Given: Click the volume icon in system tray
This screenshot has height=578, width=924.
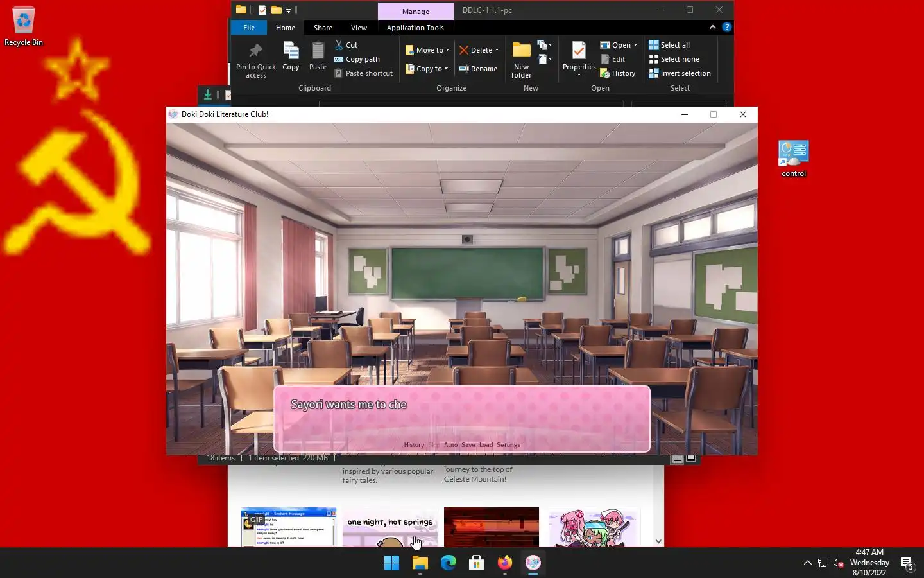Looking at the screenshot, I should 838,563.
